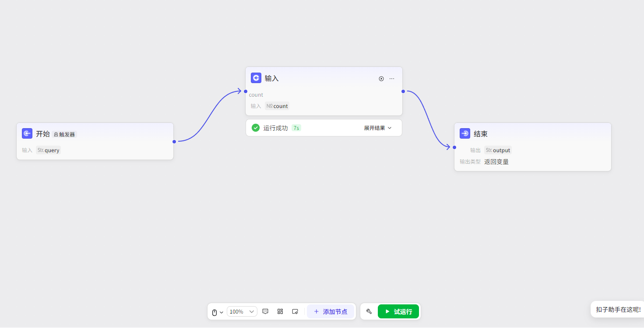This screenshot has height=328, width=644.
Task: Click the 开始 node icon
Action: (27, 133)
